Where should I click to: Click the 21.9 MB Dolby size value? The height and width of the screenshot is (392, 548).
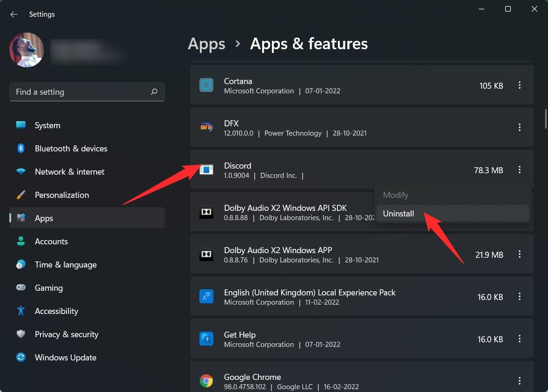coord(489,255)
